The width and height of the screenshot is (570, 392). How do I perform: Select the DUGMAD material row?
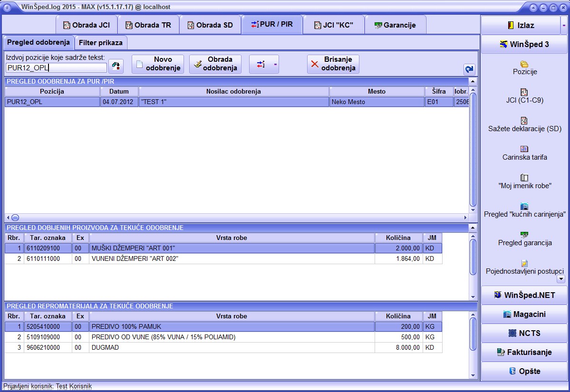[223, 348]
